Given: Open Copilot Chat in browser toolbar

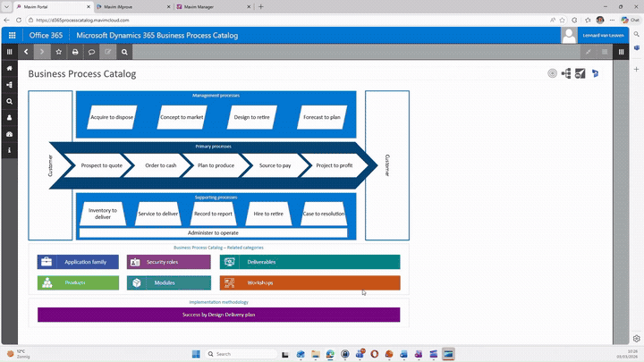Looking at the screenshot, I should point(631,20).
